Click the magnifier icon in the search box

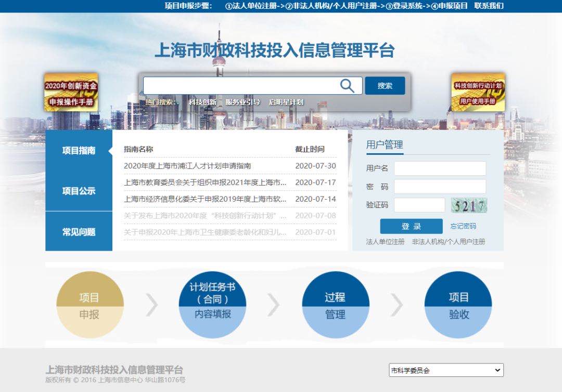[347, 86]
